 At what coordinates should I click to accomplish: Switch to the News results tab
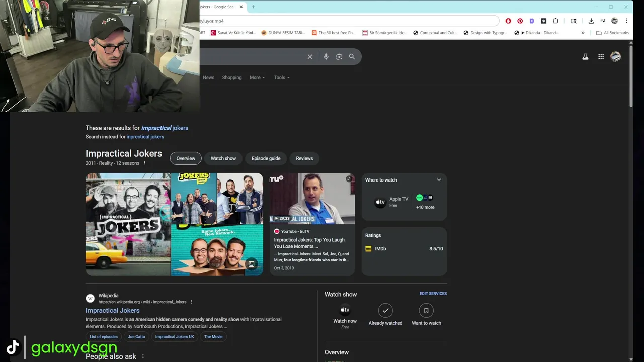click(208, 77)
